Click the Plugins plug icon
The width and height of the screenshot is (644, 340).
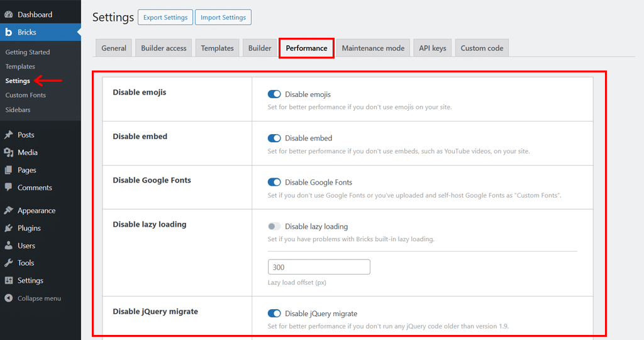click(9, 228)
